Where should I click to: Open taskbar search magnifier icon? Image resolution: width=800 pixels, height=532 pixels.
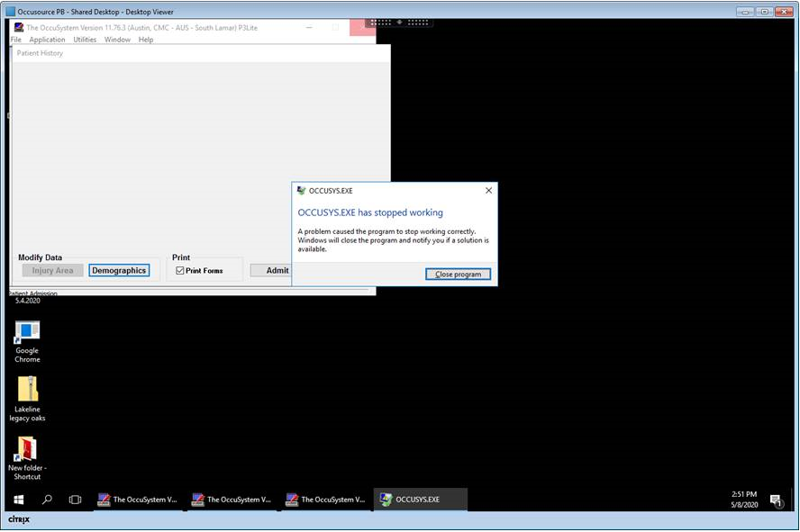[47, 500]
